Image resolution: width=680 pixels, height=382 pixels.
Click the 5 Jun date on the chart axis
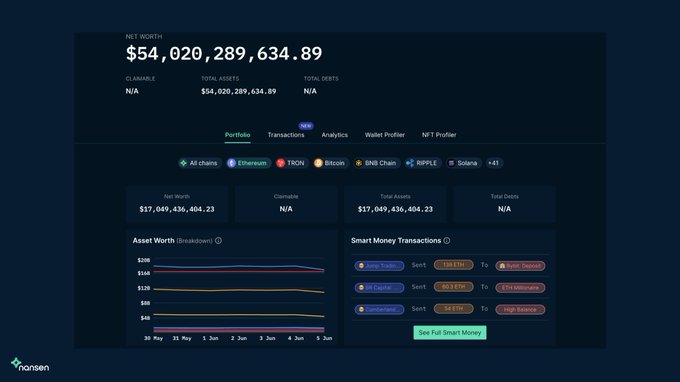point(324,338)
